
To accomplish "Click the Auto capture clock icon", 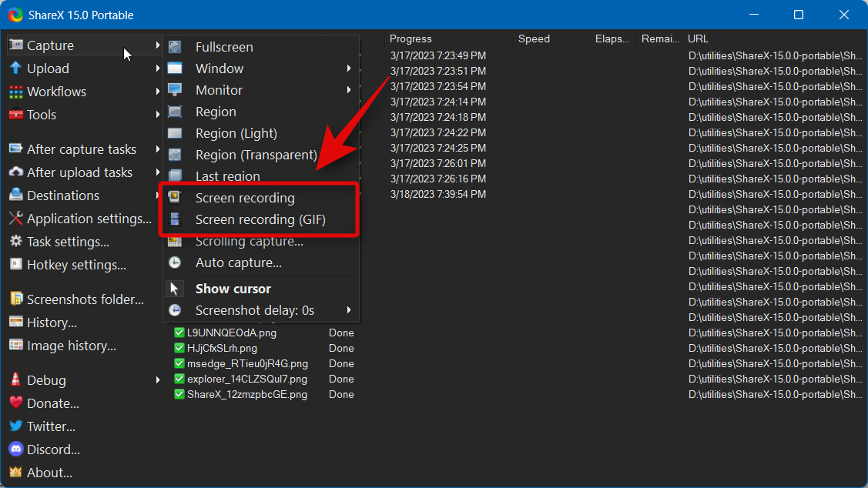I will 176,262.
